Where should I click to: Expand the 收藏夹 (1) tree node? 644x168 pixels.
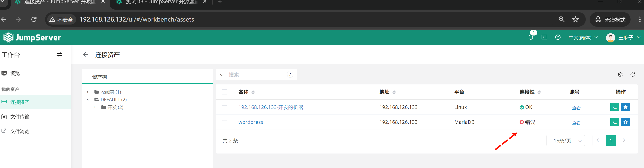click(87, 92)
